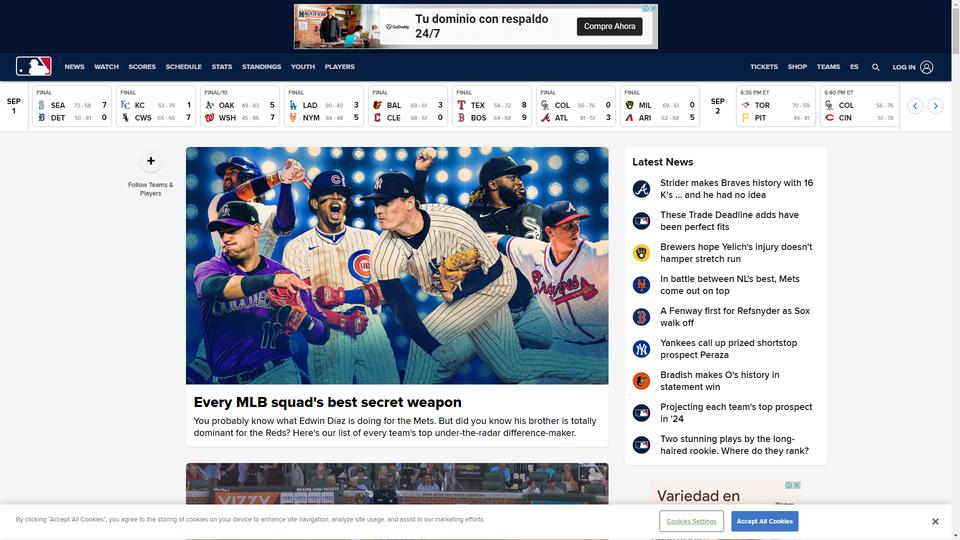
Task: Open the COL vs ATL final score card
Action: [576, 106]
